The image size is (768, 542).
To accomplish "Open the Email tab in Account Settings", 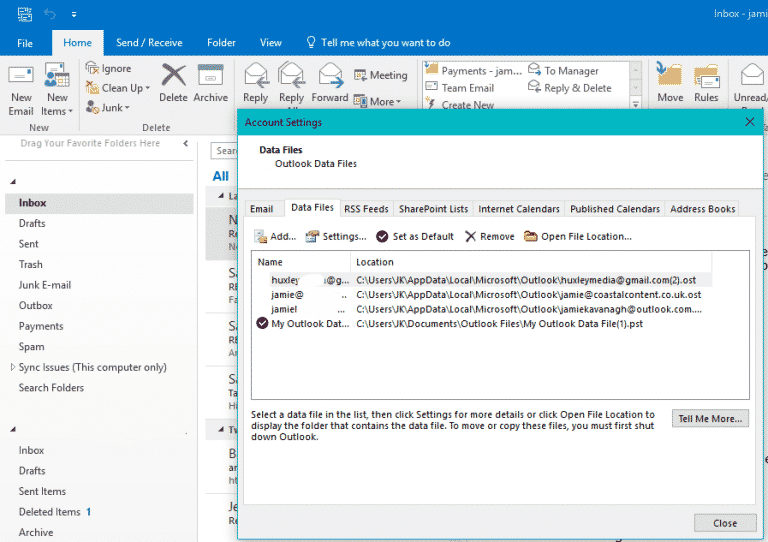I will coord(262,209).
